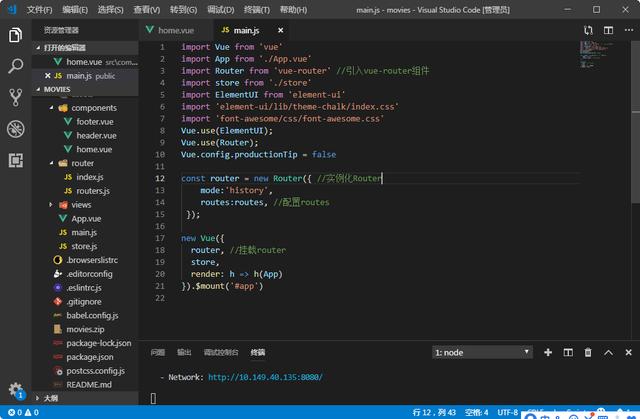Collapse the MOVIES folder section
The image size is (640, 419).
[x=38, y=89]
